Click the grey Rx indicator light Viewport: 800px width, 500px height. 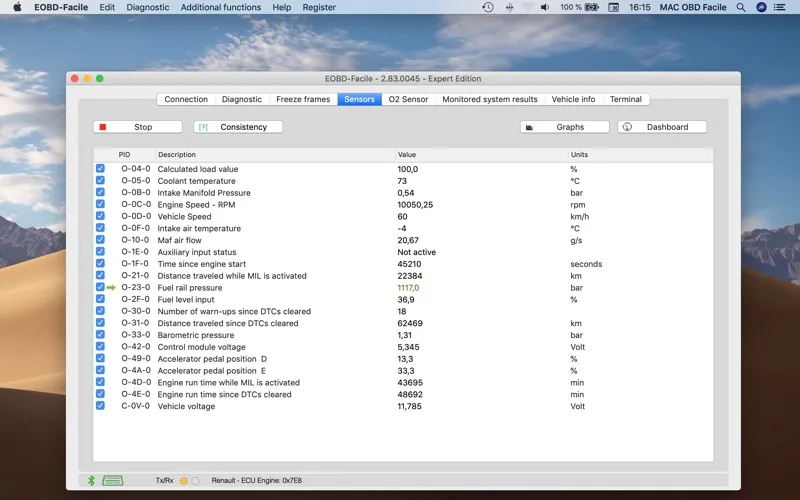point(195,481)
